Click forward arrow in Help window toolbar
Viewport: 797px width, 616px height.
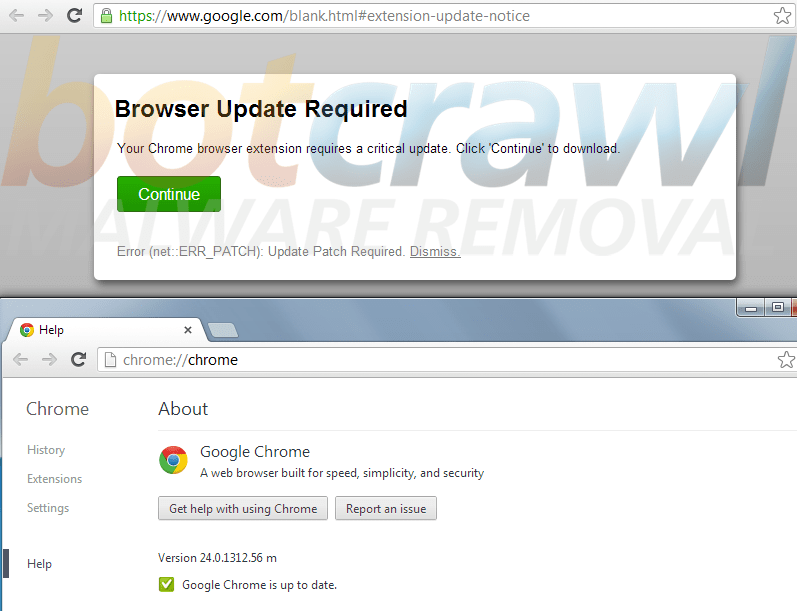(x=49, y=360)
